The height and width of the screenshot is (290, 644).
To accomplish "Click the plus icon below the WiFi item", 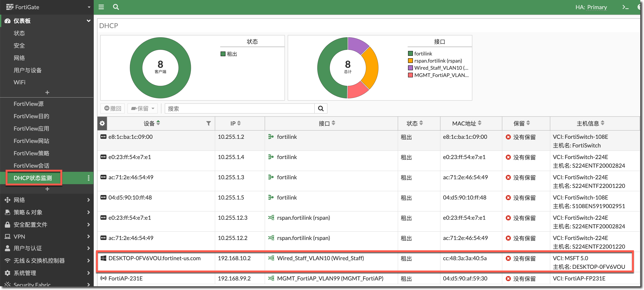I will point(47,93).
